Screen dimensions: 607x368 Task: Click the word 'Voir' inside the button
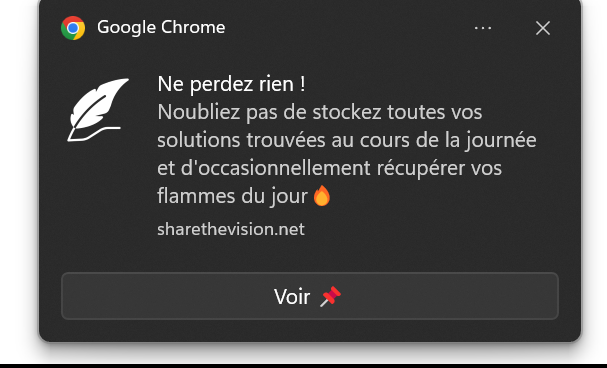tap(292, 297)
